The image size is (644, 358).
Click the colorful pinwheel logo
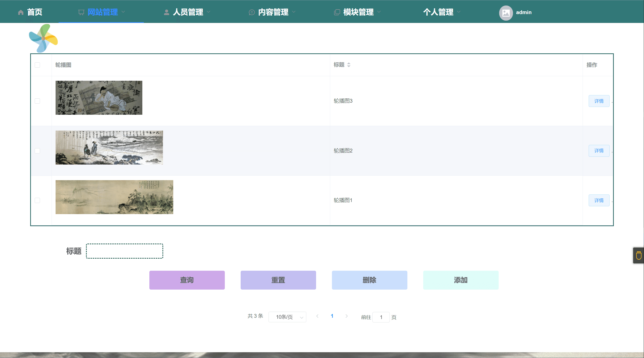point(44,38)
